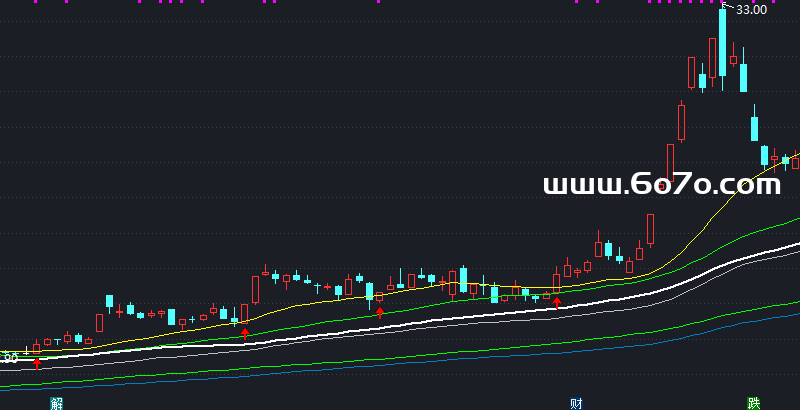Click the teal 解 event marker

click(56, 403)
